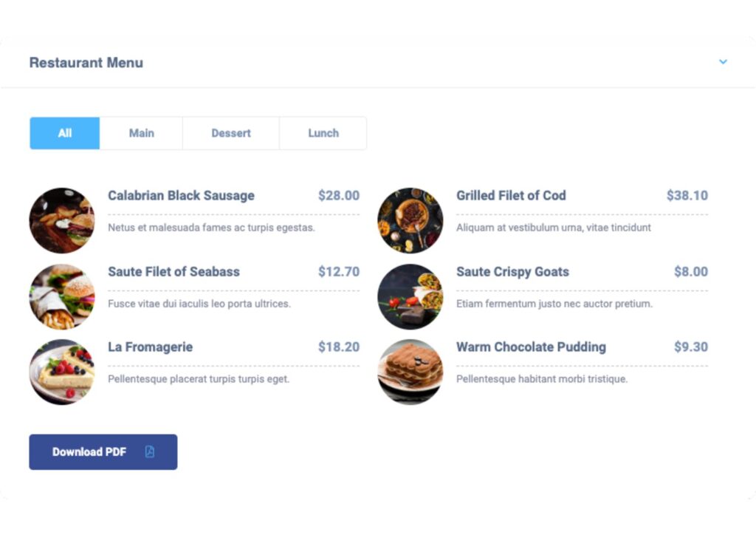Show the Lunch menu tab
The width and height of the screenshot is (756, 535).
[x=323, y=133]
